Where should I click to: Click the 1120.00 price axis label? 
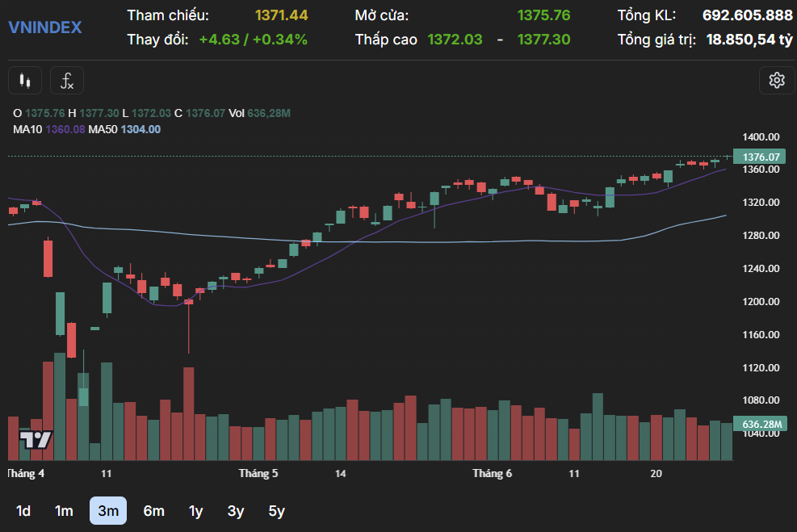tap(761, 367)
